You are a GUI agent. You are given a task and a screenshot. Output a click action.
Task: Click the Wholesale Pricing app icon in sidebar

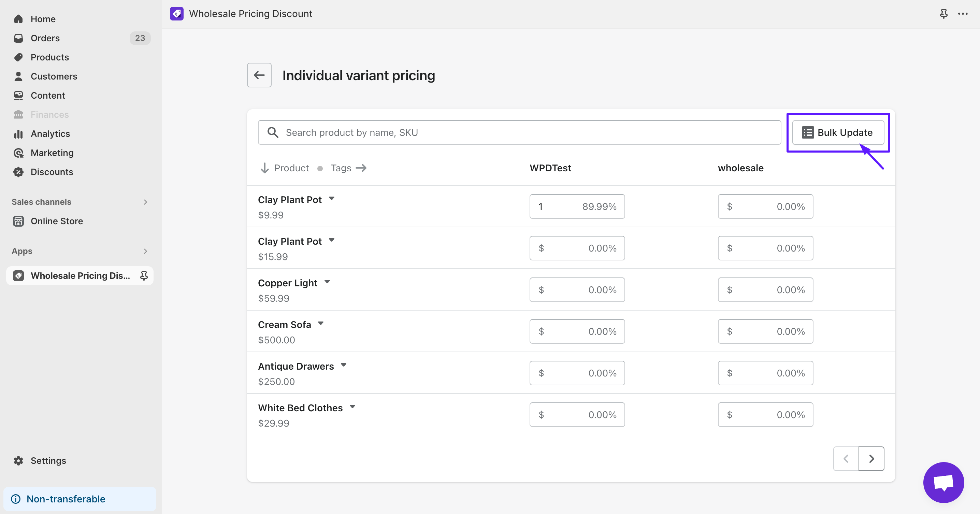[18, 275]
